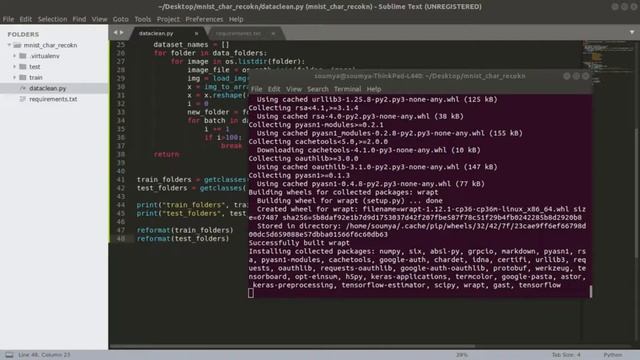Image resolution: width=640 pixels, height=360 pixels.
Task: Open the Preferences menu
Action: click(204, 19)
